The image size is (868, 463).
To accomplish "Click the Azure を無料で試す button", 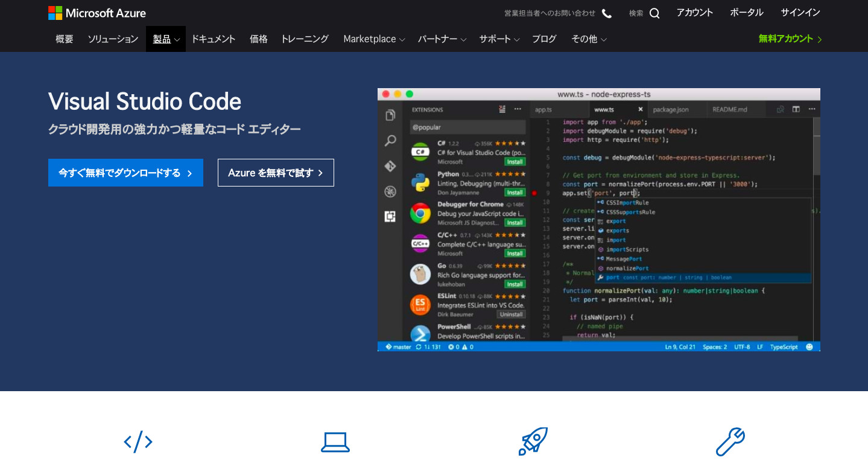I will 276,173.
